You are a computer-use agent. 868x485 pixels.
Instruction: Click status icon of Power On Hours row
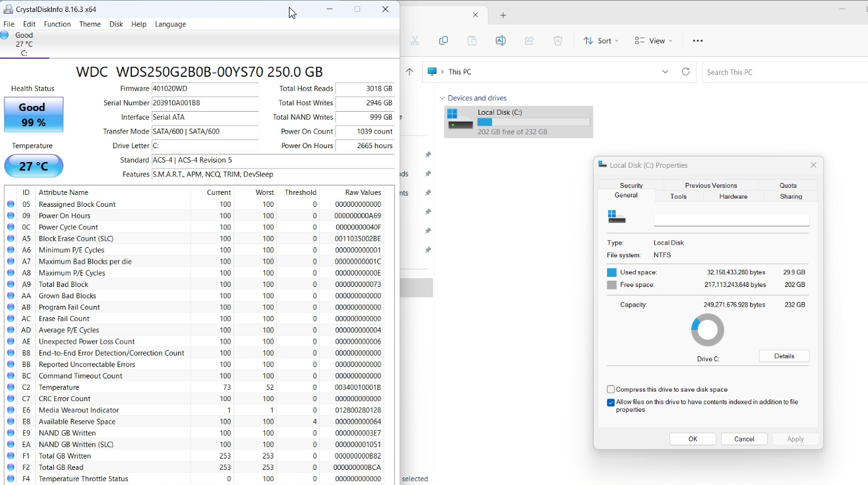click(x=11, y=216)
